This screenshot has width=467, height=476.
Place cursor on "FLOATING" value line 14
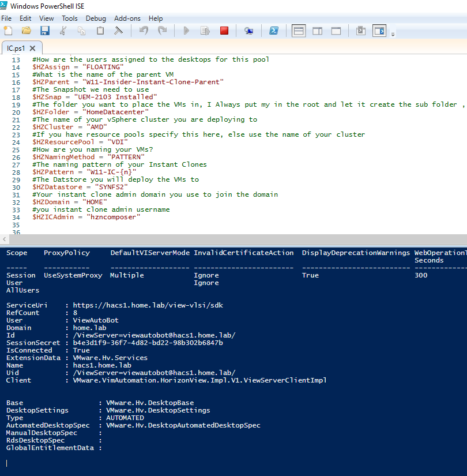[103, 67]
